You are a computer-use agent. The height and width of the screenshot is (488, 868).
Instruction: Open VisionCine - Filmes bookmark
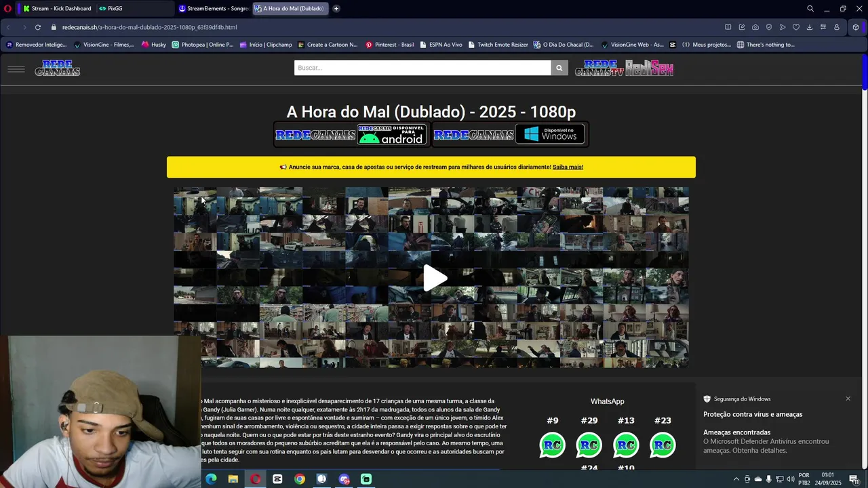(104, 45)
